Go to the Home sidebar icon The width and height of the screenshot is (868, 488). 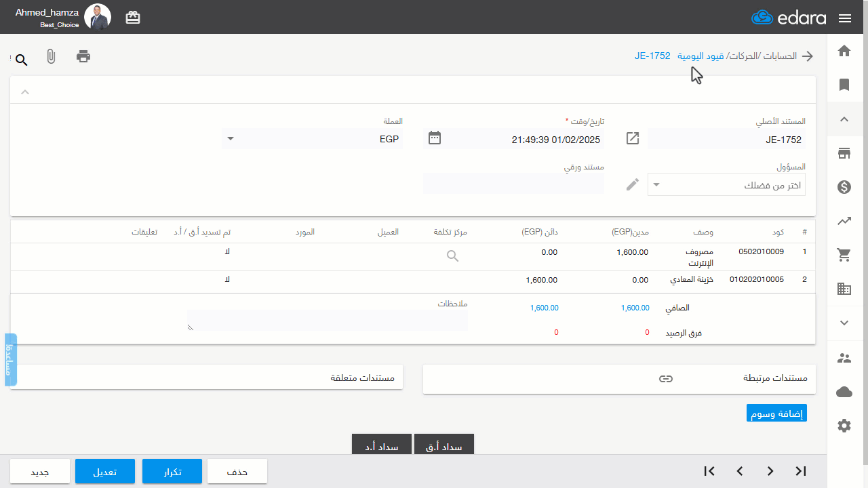click(x=844, y=51)
